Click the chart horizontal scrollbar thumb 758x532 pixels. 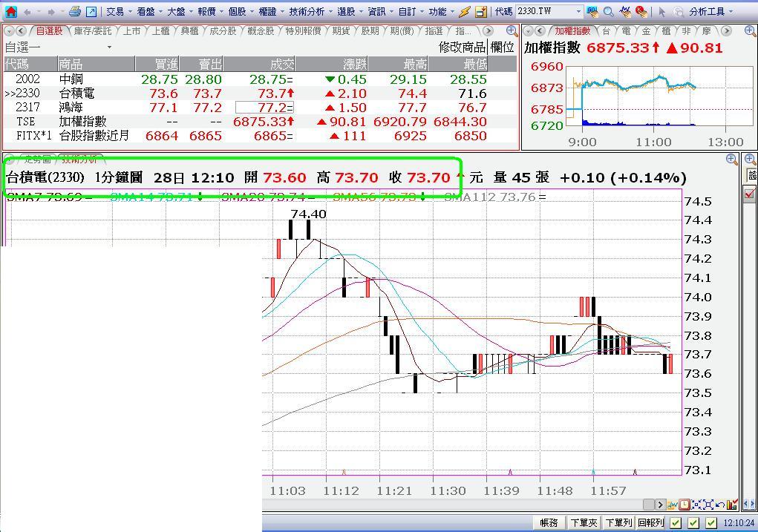pos(649,505)
